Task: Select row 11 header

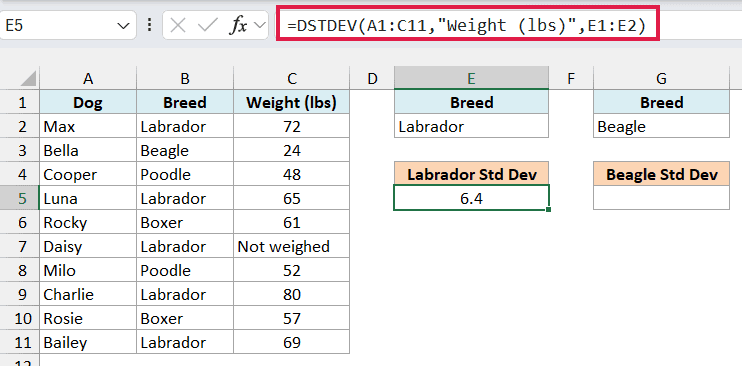Action: point(20,342)
